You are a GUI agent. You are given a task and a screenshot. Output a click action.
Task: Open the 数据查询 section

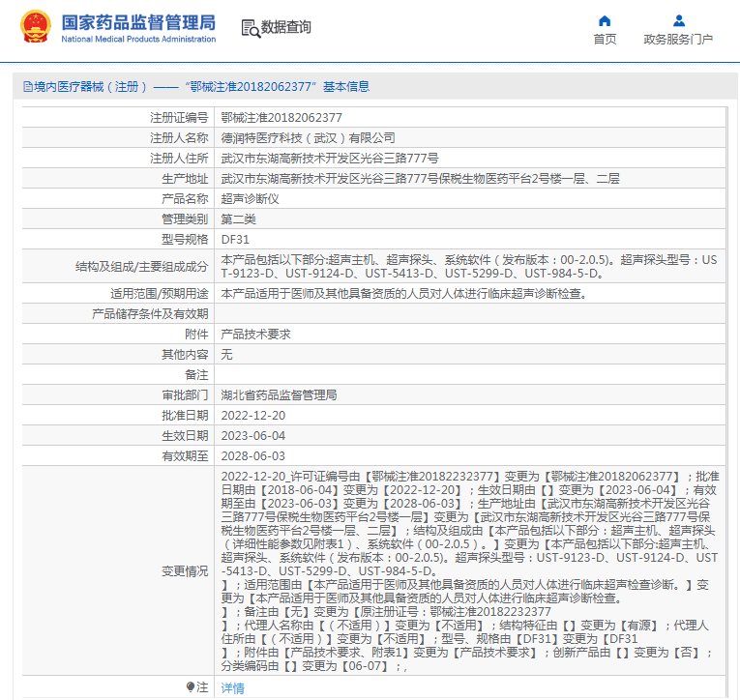286,28
